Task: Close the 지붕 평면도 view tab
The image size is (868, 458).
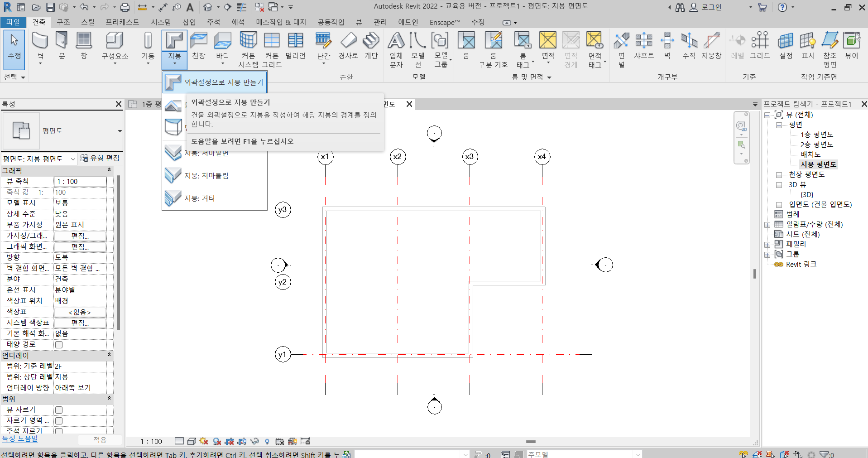Action: pyautogui.click(x=409, y=104)
